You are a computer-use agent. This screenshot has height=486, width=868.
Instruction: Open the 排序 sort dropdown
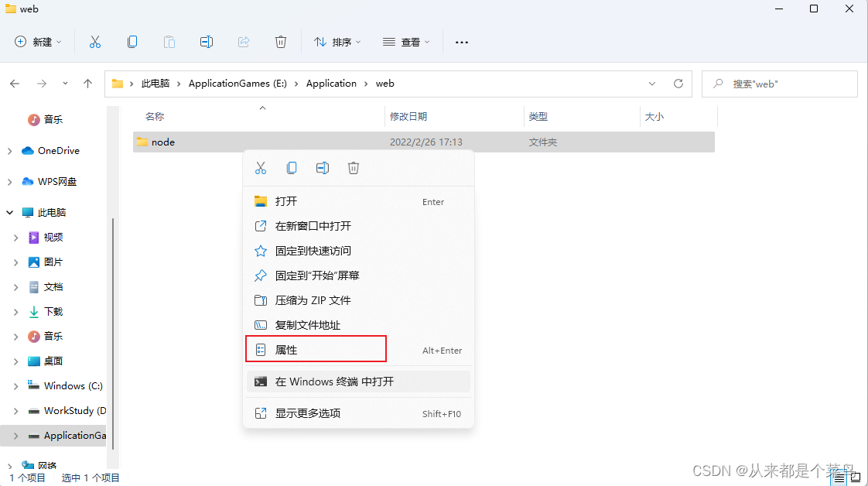tap(337, 42)
